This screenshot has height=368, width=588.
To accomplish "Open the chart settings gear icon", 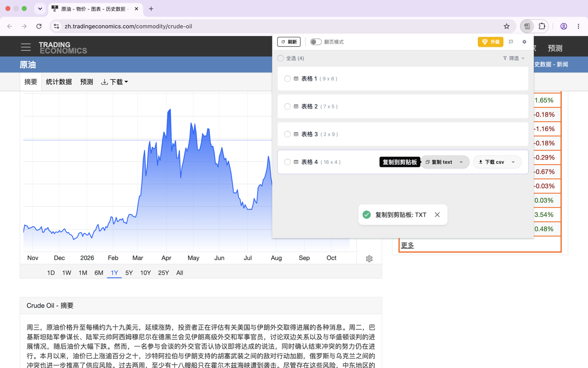I will coord(369,259).
